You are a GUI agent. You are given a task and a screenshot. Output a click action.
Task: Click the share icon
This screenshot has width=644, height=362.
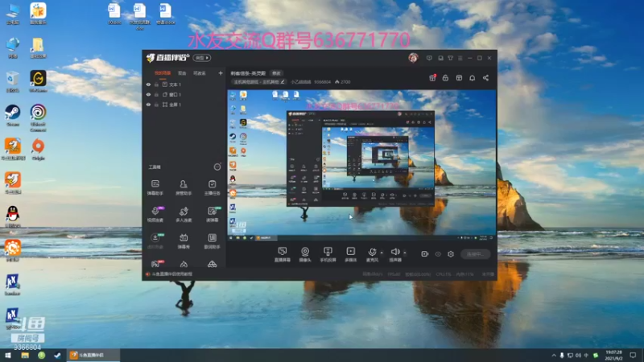pos(485,78)
